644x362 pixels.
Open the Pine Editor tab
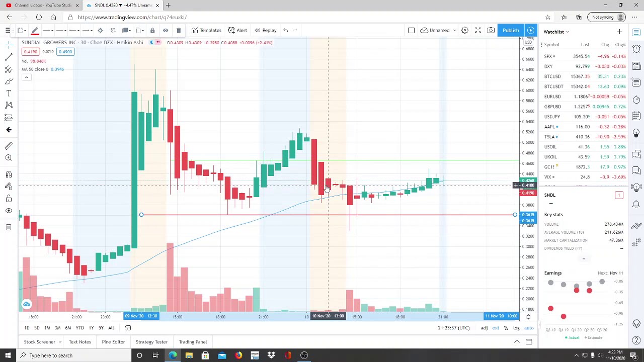coord(113,342)
